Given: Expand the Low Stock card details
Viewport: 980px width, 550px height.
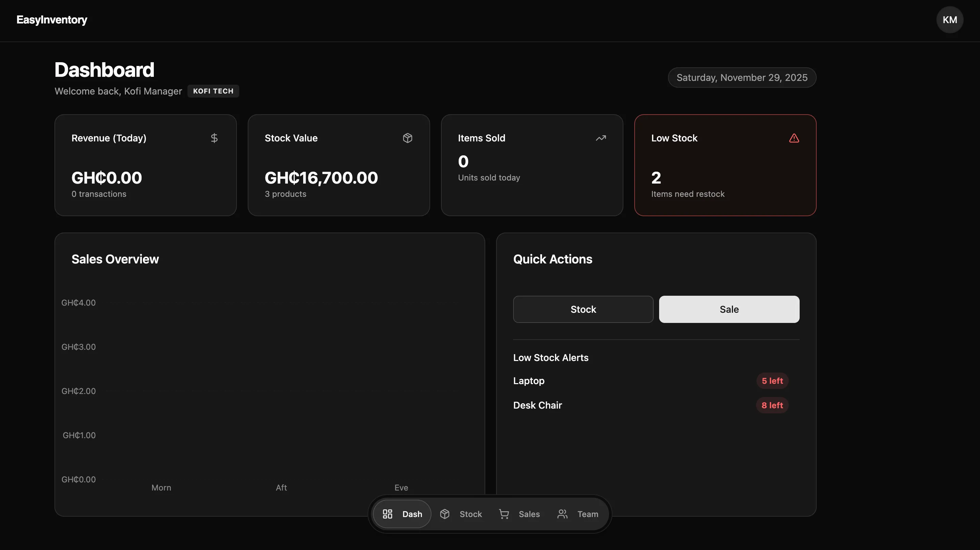Looking at the screenshot, I should click(x=725, y=165).
